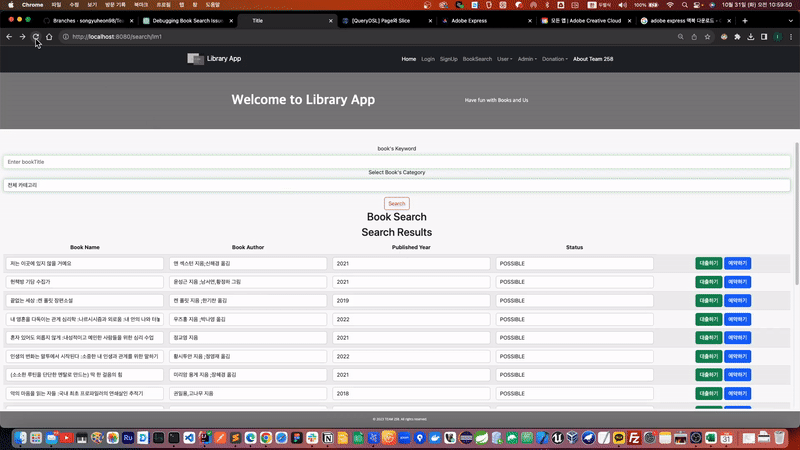Open the browser extensions puzzle icon

(737, 37)
